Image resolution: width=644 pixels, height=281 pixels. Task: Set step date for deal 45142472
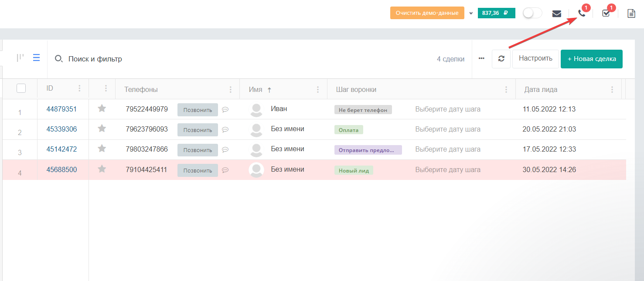(x=448, y=149)
